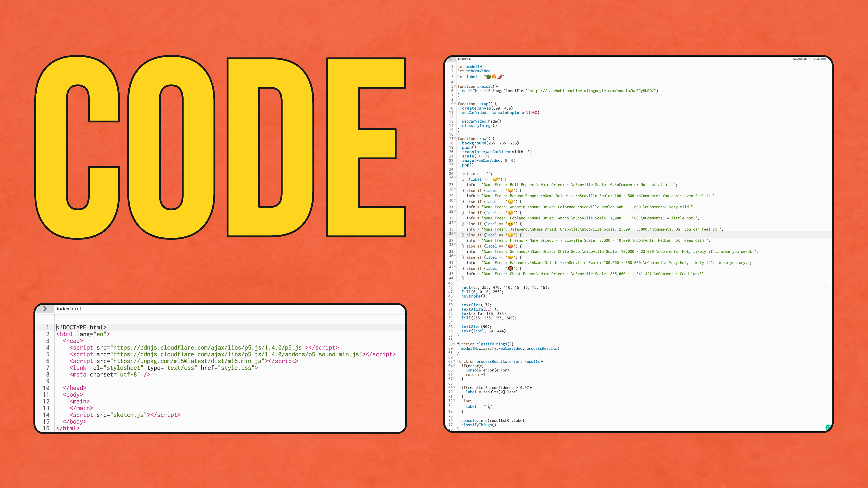Collapse the preload function fold arrow at line 5

coord(455,86)
